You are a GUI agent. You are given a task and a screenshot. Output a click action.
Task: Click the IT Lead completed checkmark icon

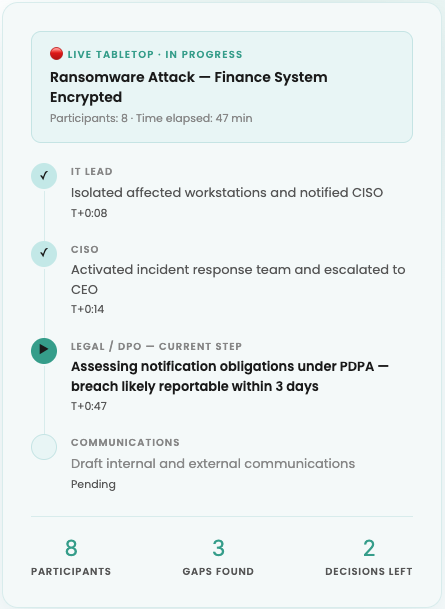[44, 176]
